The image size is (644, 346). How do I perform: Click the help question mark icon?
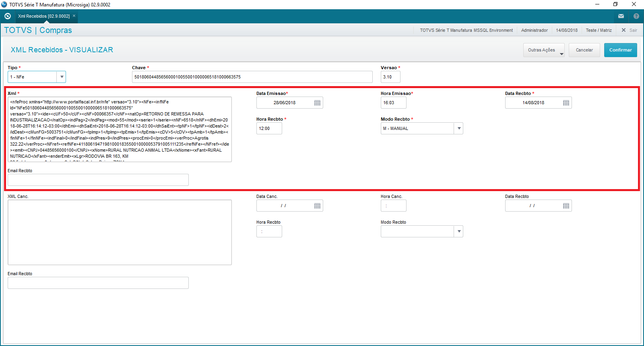636,16
